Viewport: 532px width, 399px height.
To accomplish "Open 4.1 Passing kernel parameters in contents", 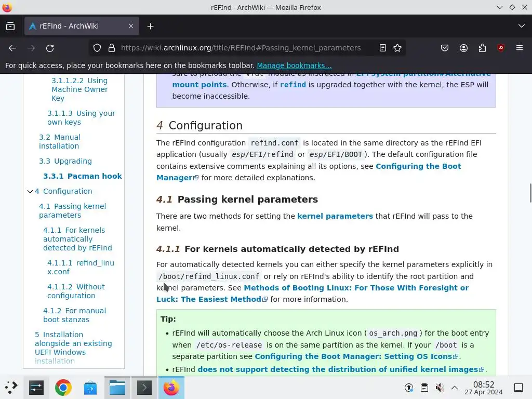I will pyautogui.click(x=73, y=211).
